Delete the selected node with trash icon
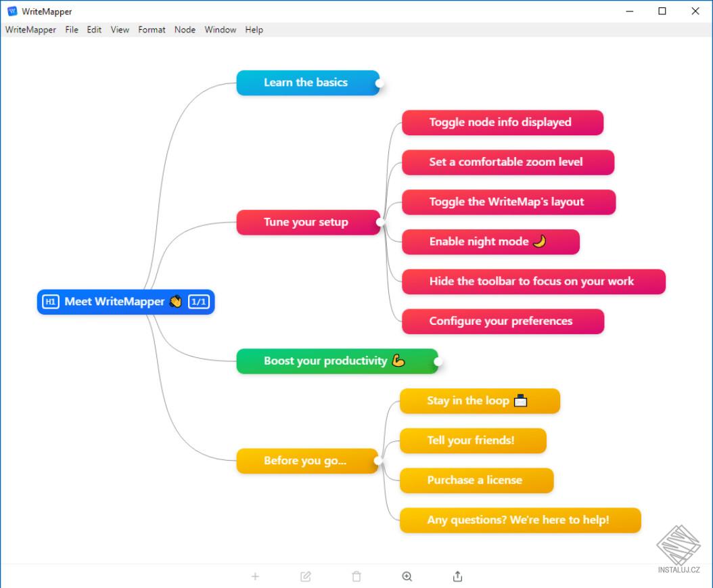 pyautogui.click(x=356, y=576)
